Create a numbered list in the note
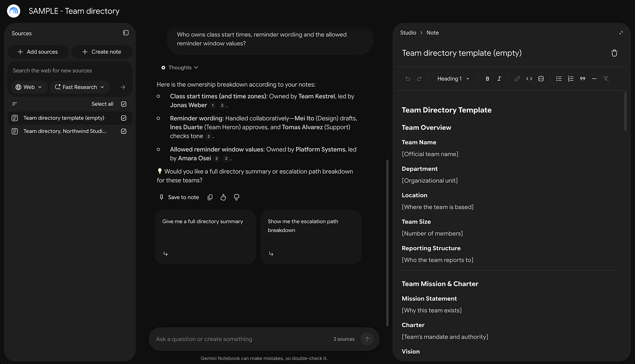 [570, 79]
